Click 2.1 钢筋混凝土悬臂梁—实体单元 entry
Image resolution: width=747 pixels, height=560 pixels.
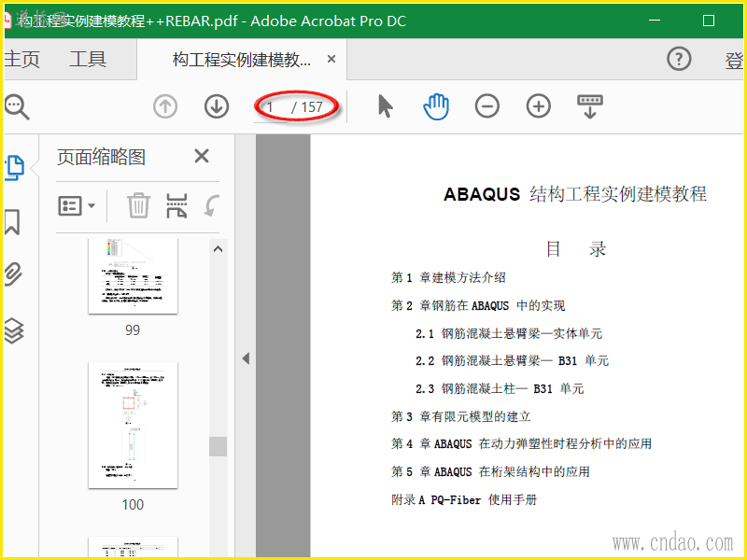tap(509, 333)
